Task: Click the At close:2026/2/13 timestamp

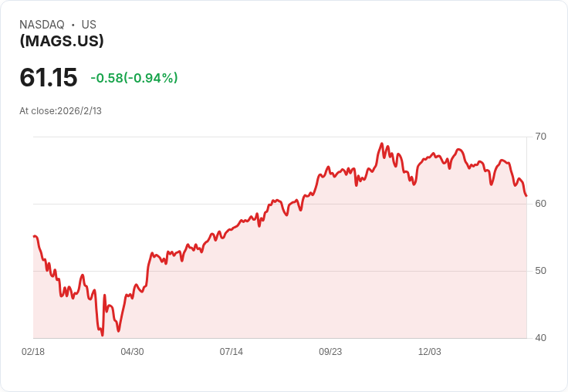Action: [60, 110]
